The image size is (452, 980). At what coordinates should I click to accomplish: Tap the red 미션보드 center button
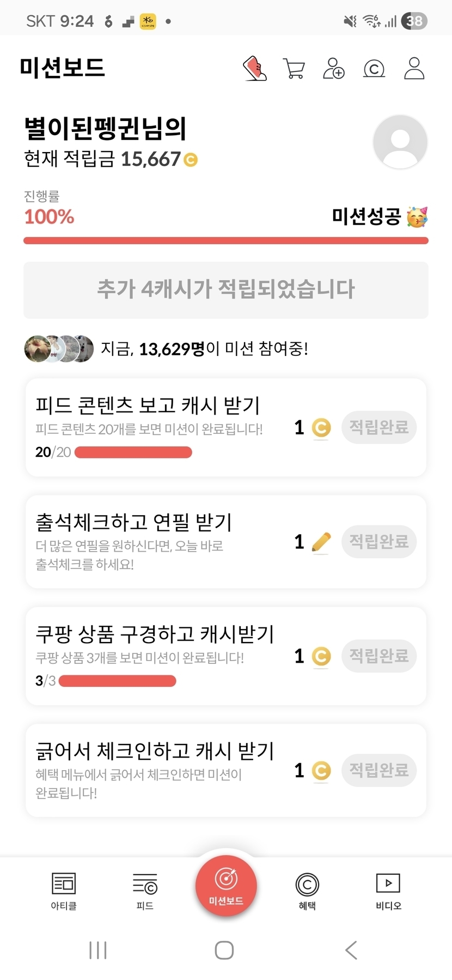click(x=226, y=886)
